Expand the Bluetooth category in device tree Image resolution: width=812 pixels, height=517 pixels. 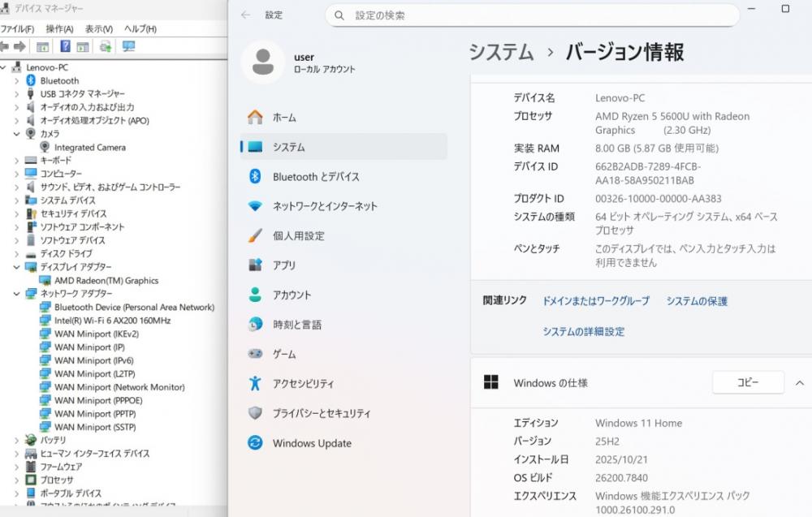[x=16, y=80]
